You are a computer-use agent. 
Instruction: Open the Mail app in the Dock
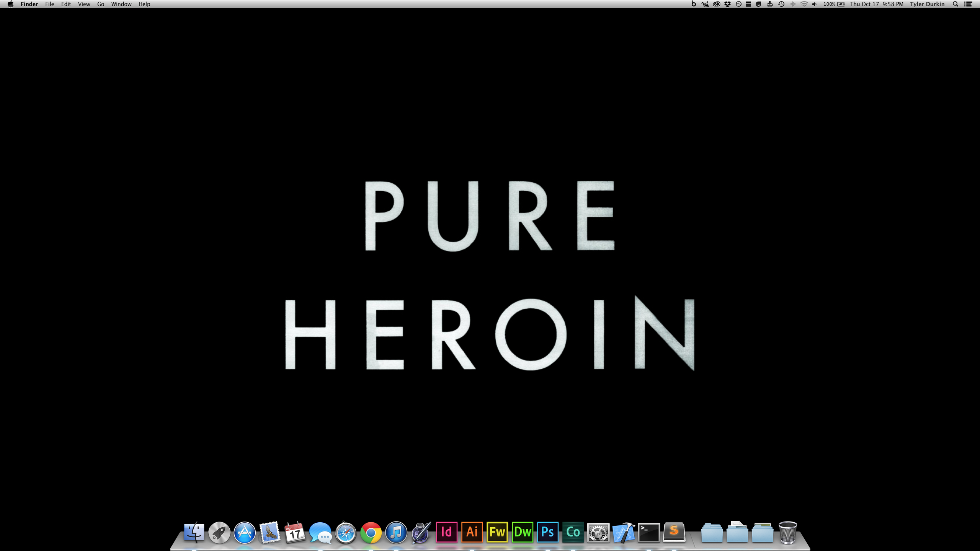[x=270, y=532]
